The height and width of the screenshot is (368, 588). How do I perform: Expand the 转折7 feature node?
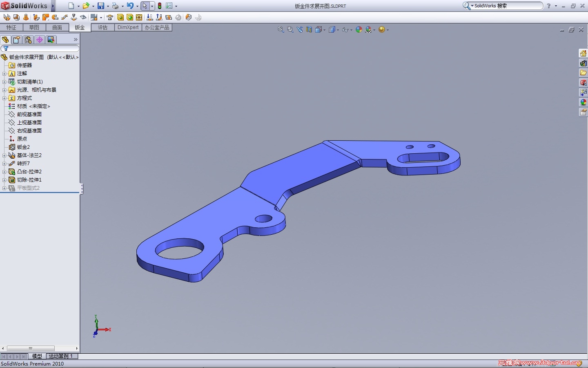(4, 164)
